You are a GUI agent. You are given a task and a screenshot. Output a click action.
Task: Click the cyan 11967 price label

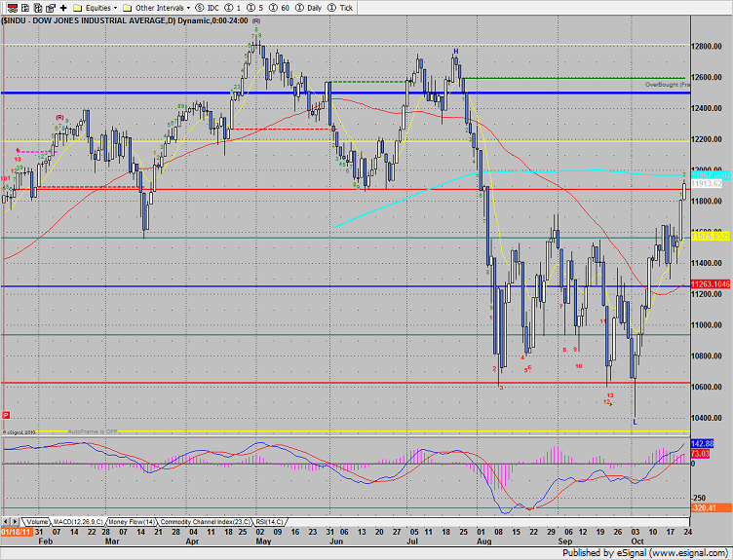[710, 175]
